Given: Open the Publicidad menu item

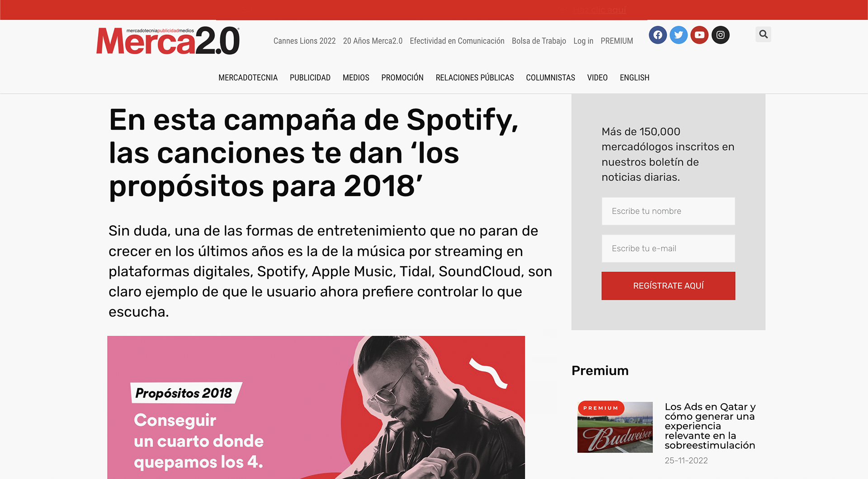Looking at the screenshot, I should (x=310, y=78).
